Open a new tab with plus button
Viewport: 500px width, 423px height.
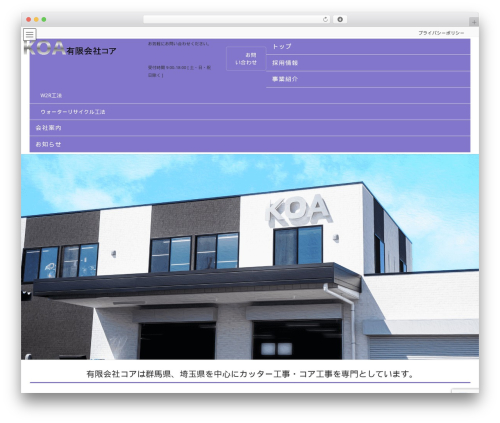474,22
